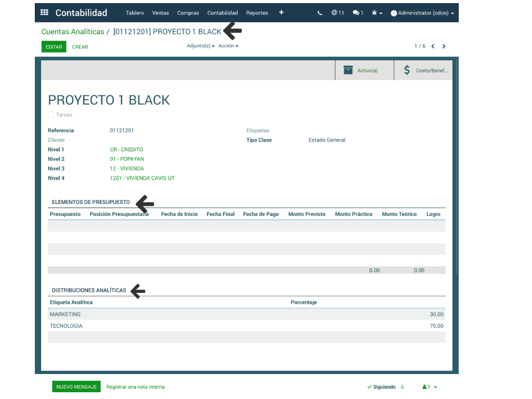This screenshot has height=399, width=532.
Task: Go to next record with right arrow
Action: [x=444, y=46]
